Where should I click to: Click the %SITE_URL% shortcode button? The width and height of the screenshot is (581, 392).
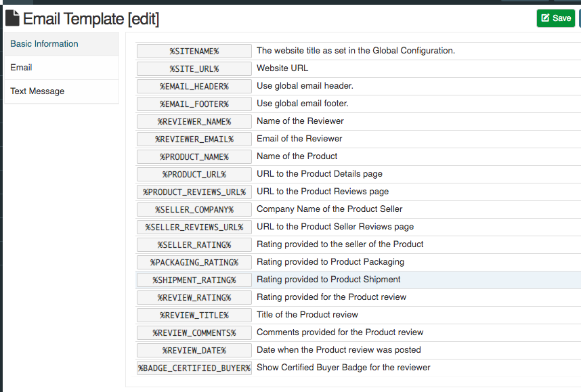pyautogui.click(x=194, y=68)
